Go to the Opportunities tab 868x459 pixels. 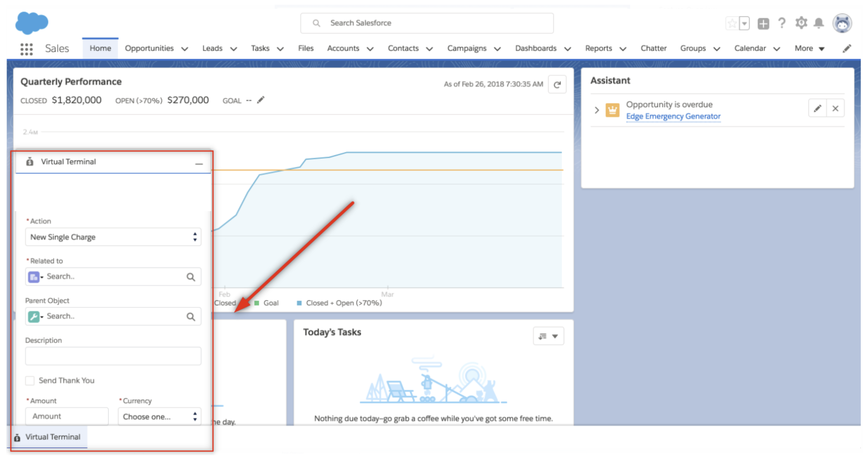tap(149, 48)
